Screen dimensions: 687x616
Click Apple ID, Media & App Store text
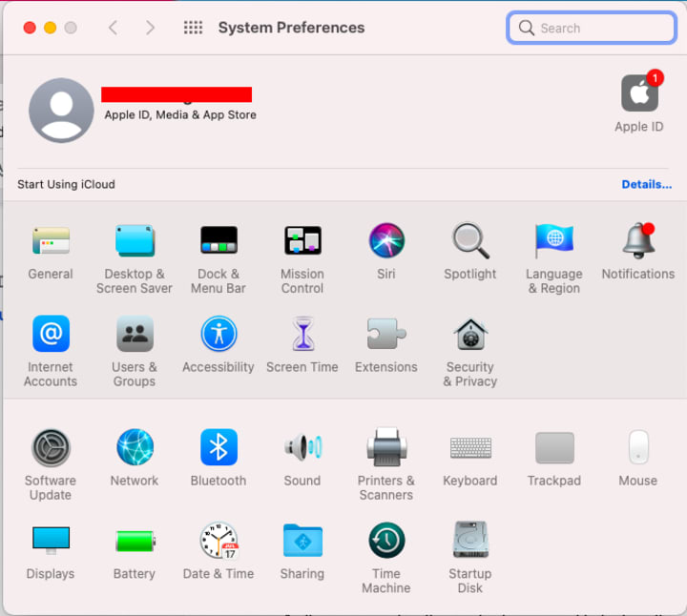pos(180,114)
